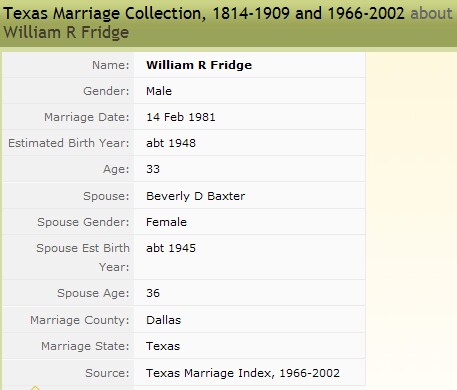Click the age value 33

pyautogui.click(x=153, y=169)
